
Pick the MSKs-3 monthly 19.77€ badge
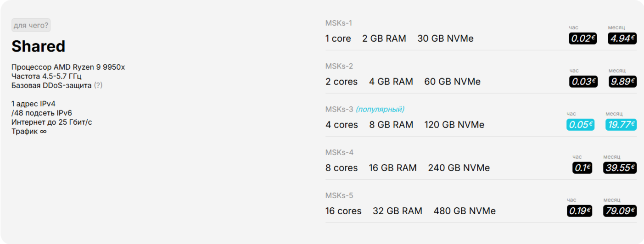pos(621,124)
